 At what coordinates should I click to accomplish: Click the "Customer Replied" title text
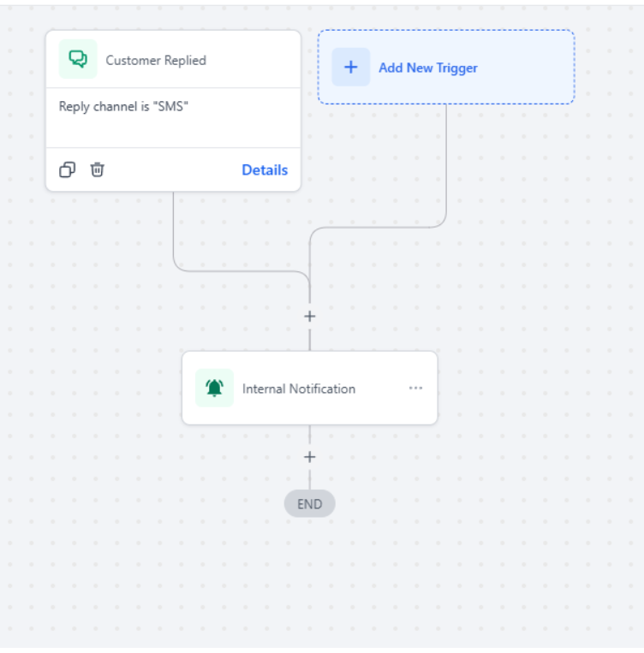155,61
